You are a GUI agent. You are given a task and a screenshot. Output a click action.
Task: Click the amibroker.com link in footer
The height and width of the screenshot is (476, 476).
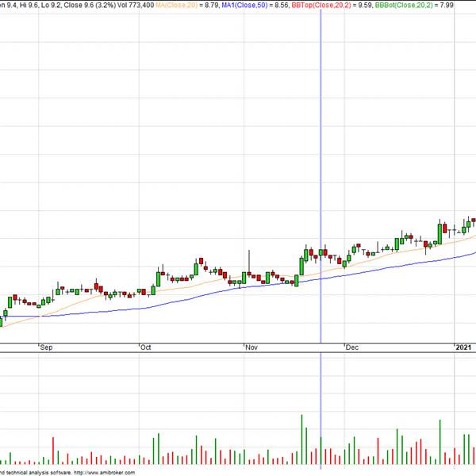pos(104,473)
